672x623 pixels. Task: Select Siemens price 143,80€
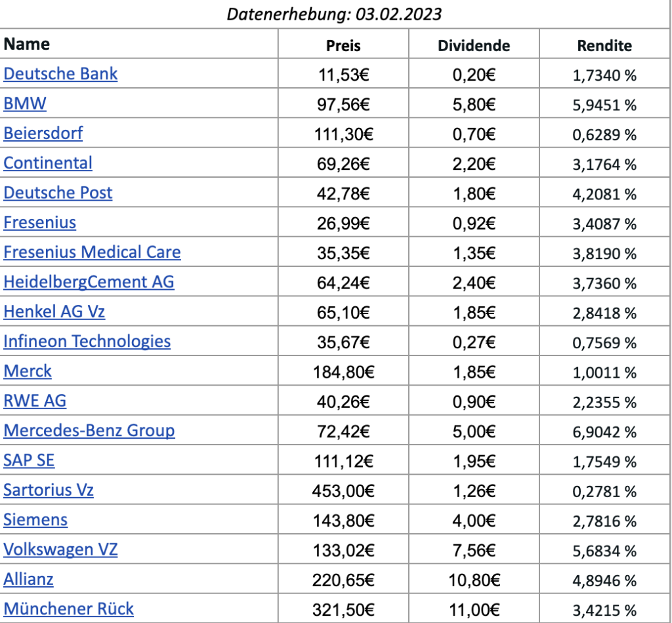(x=344, y=521)
